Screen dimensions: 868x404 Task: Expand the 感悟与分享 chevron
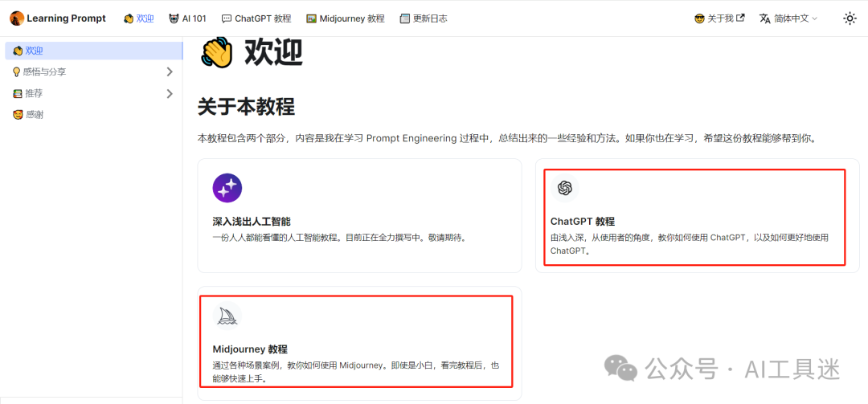pyautogui.click(x=170, y=72)
